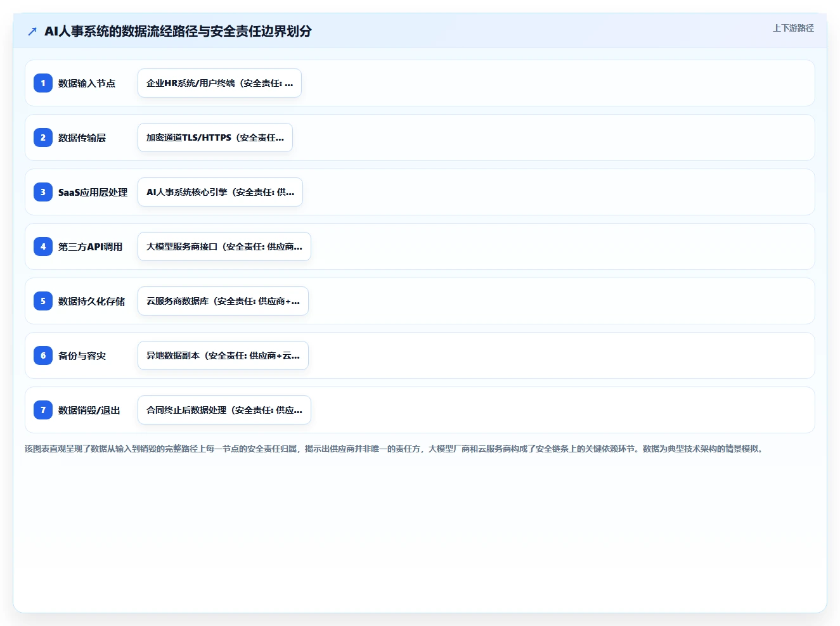Expand the 云服务商数据库 truncated chip
This screenshot has width=840, height=626.
(x=223, y=301)
